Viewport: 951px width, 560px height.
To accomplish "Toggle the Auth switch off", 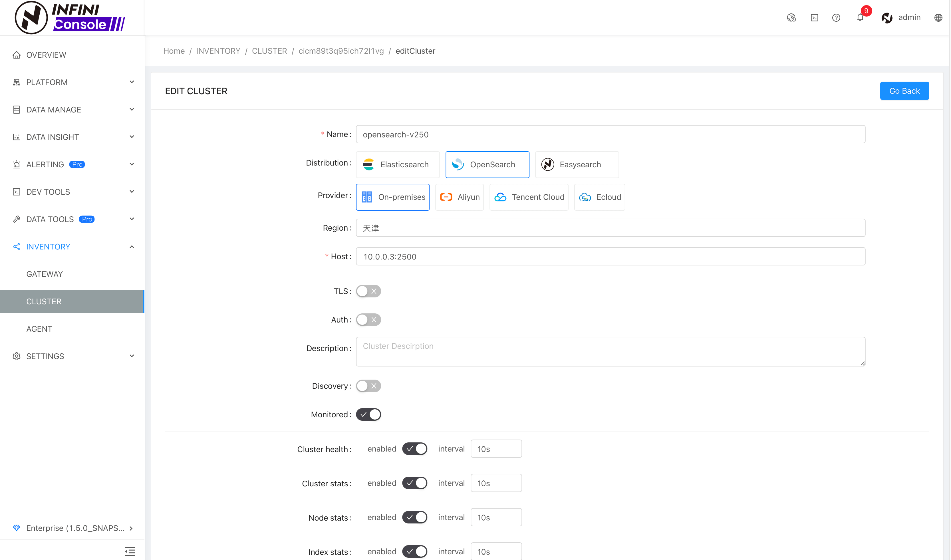I will (x=368, y=319).
